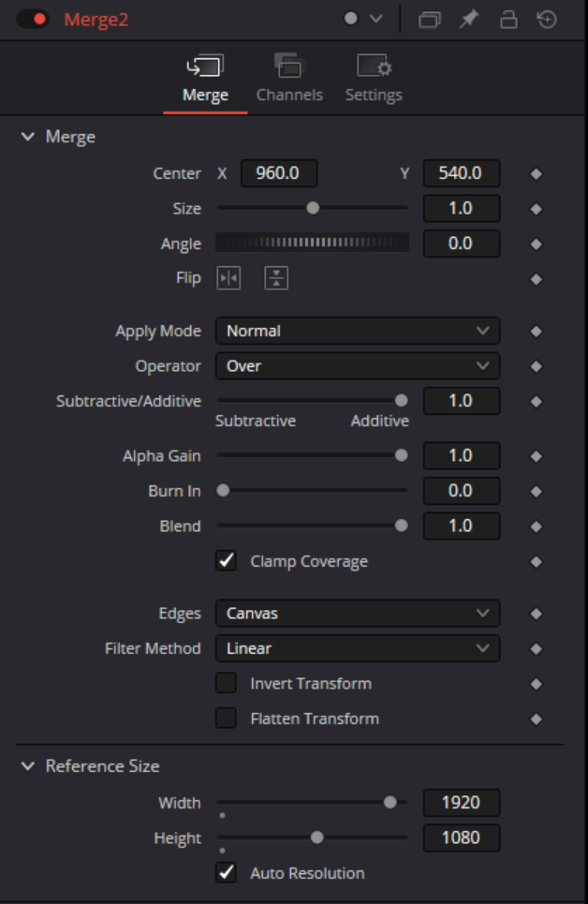The width and height of the screenshot is (588, 904).
Task: Switch to the Settings tab
Action: (x=374, y=80)
